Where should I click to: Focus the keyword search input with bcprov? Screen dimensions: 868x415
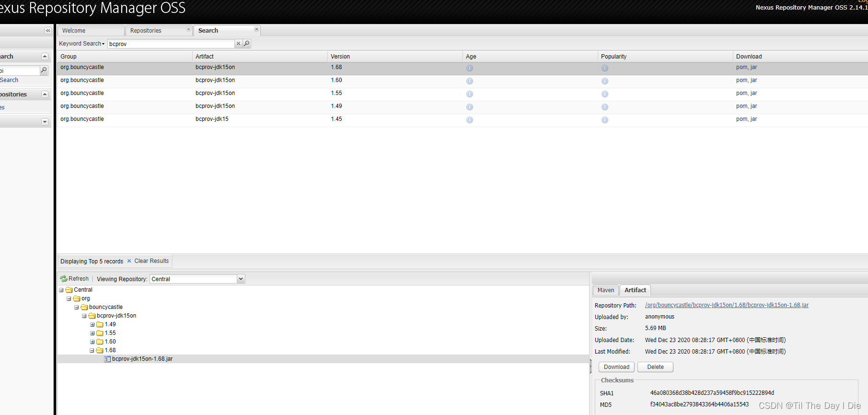pyautogui.click(x=171, y=44)
